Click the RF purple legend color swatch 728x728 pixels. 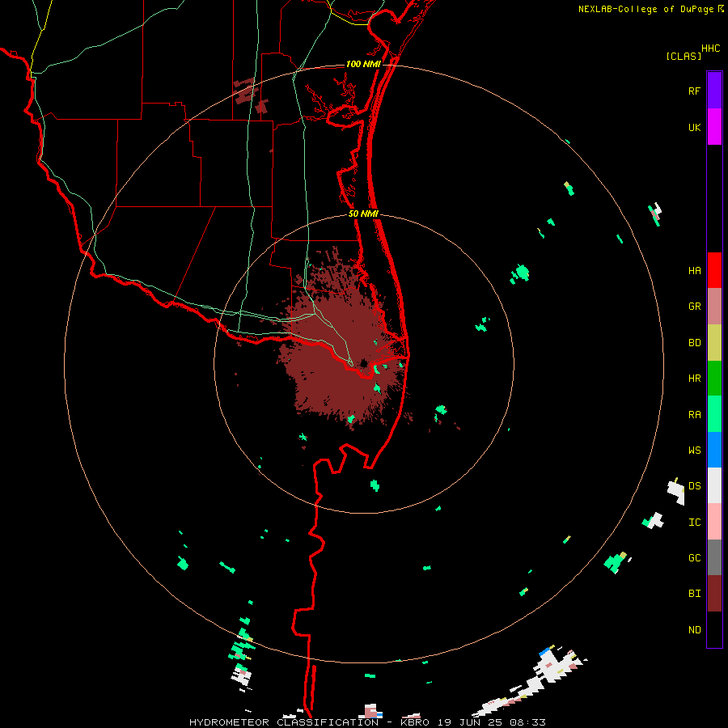coord(714,91)
